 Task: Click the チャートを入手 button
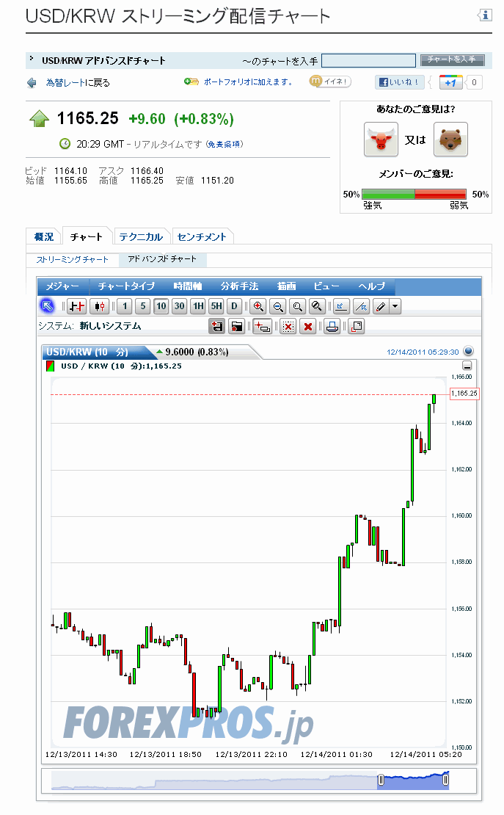coord(451,60)
